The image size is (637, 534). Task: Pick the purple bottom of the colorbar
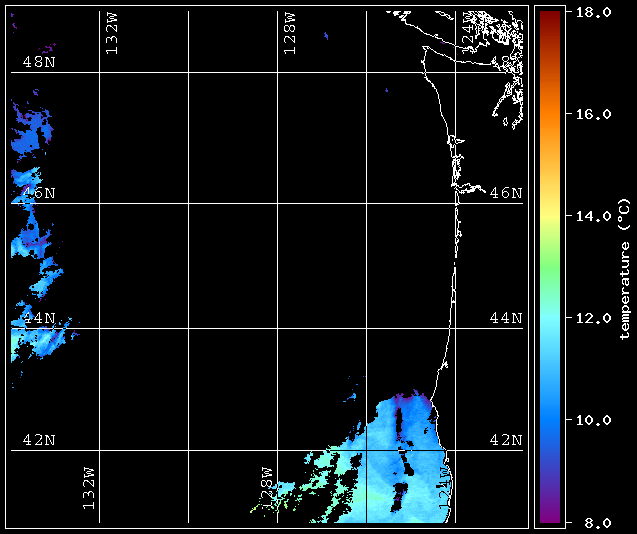point(549,514)
